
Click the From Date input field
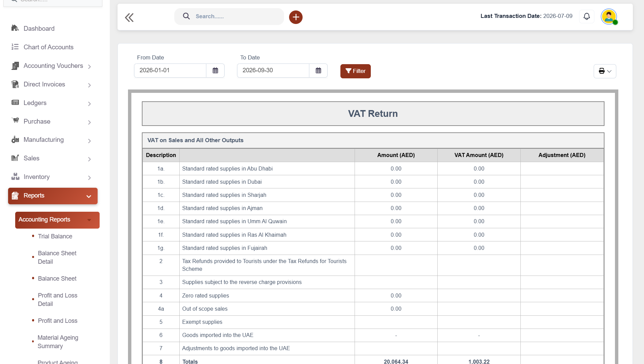[x=170, y=71]
